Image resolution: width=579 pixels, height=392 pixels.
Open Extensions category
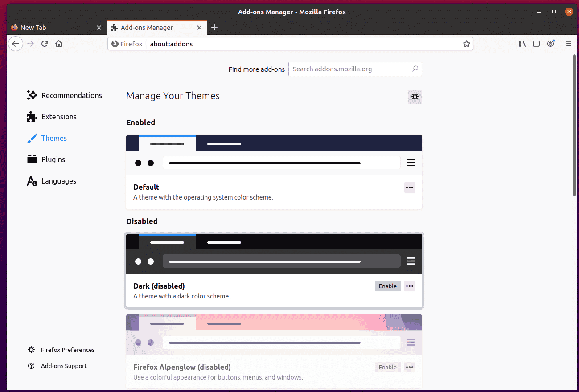(52, 117)
